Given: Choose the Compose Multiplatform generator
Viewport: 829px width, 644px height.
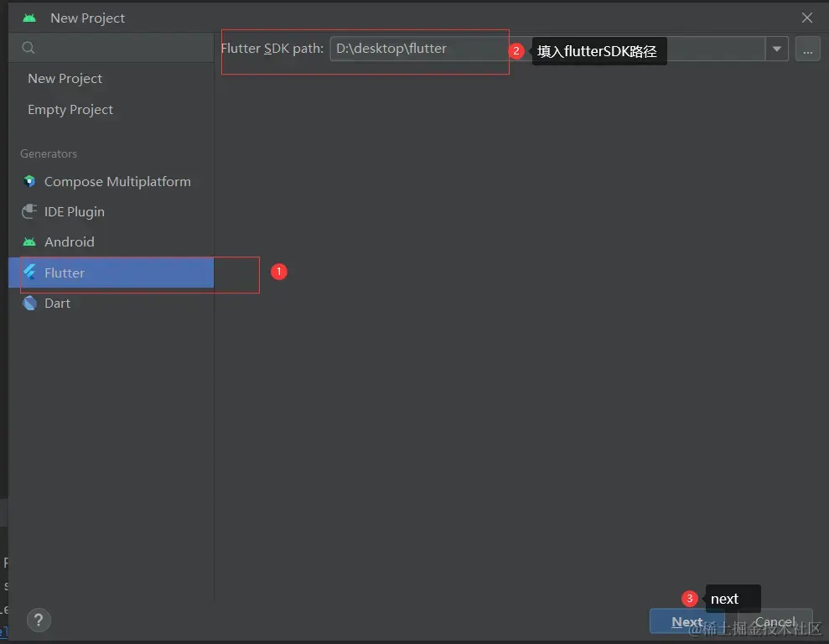Looking at the screenshot, I should 111,181.
